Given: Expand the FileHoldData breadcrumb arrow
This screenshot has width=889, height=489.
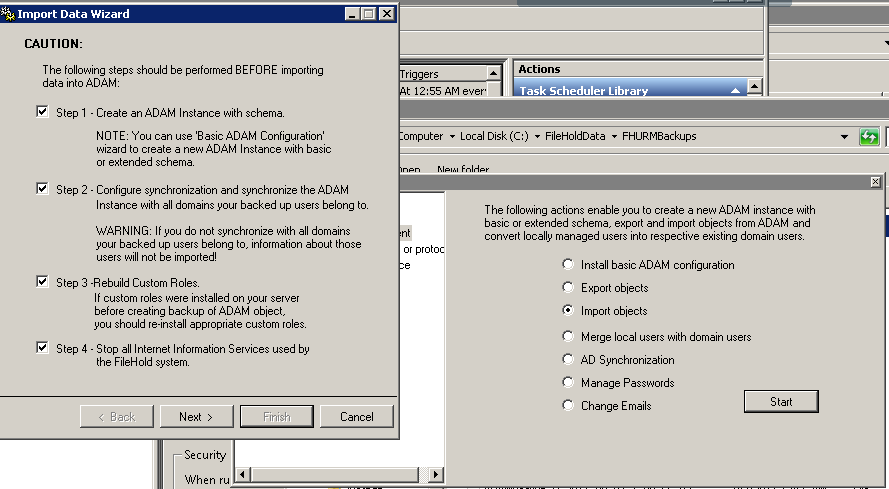Looking at the screenshot, I should [614, 137].
